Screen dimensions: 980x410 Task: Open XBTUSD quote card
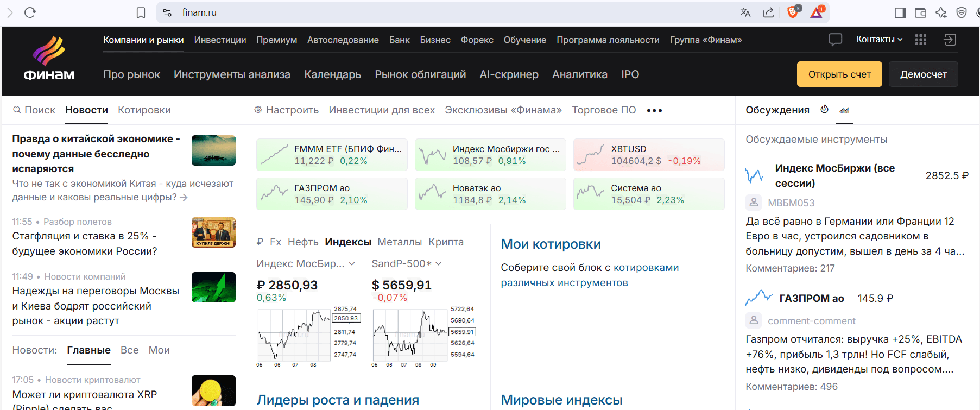pos(649,155)
